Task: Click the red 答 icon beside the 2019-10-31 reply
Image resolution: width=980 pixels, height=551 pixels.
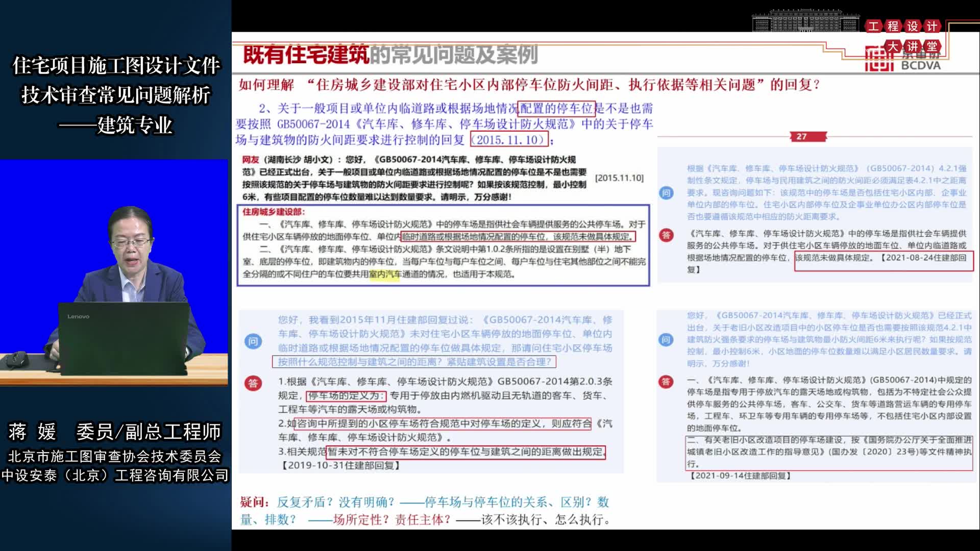Action: coord(253,383)
